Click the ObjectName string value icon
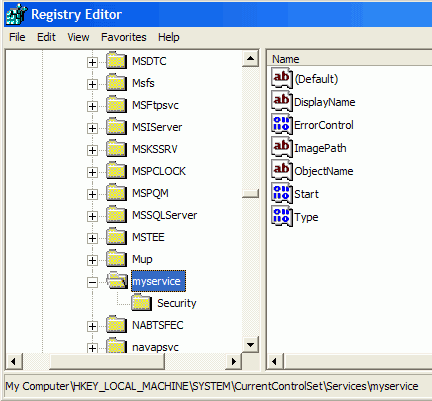 282,170
